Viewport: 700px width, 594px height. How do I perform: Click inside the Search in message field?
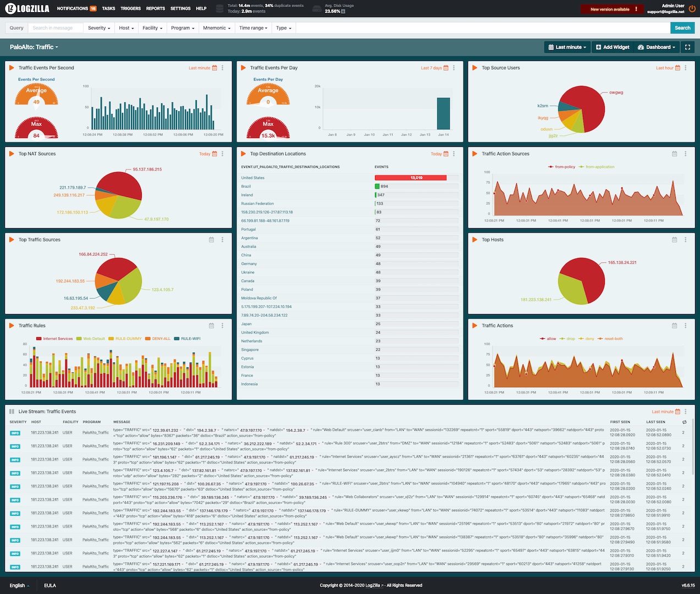[x=55, y=28]
